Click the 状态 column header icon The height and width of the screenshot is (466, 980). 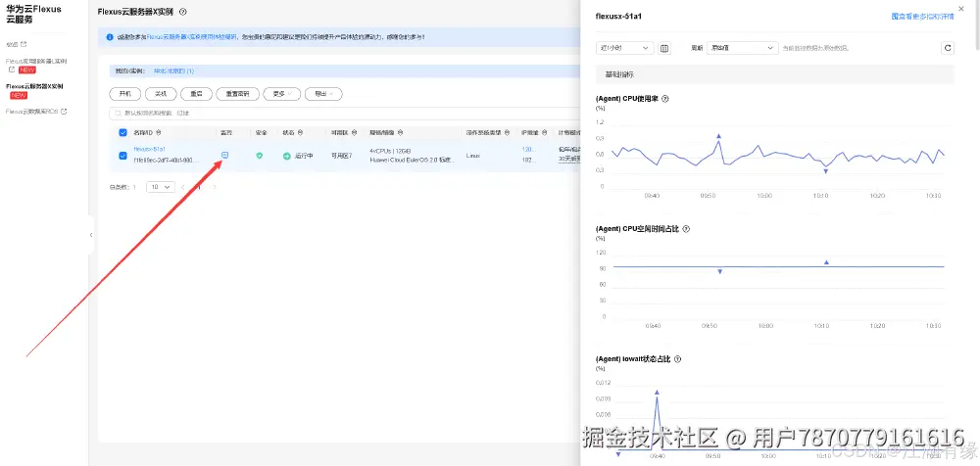pos(301,132)
